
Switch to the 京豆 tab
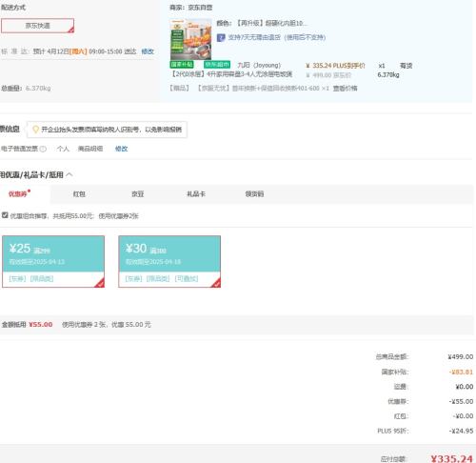click(138, 194)
